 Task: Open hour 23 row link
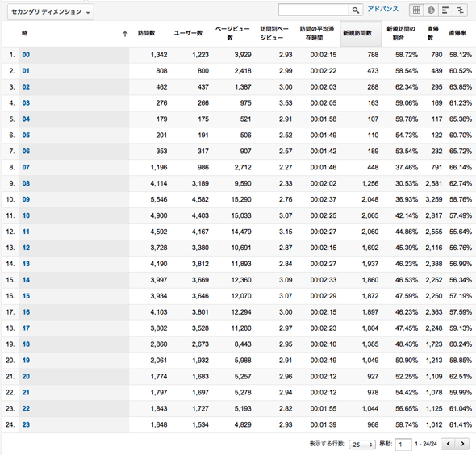pyautogui.click(x=26, y=424)
